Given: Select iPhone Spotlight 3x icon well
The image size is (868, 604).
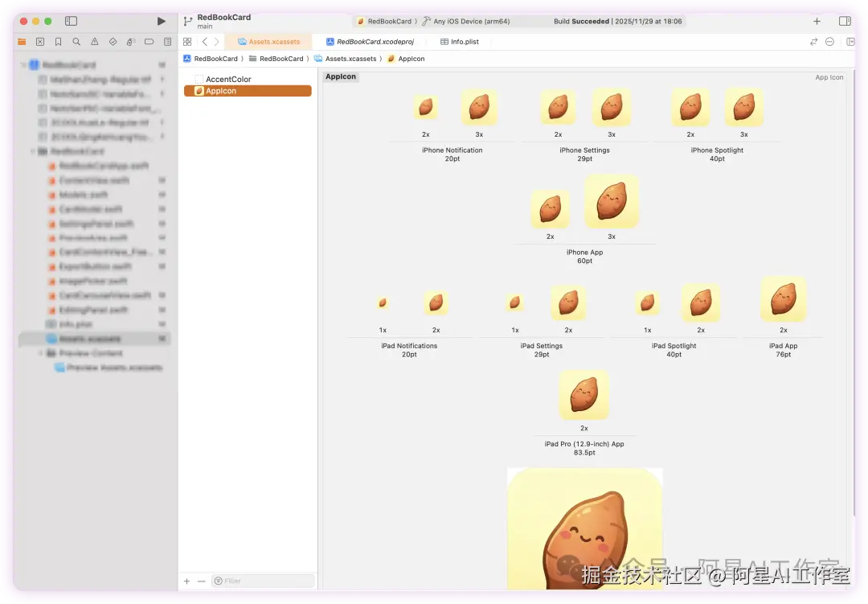Looking at the screenshot, I should click(744, 107).
